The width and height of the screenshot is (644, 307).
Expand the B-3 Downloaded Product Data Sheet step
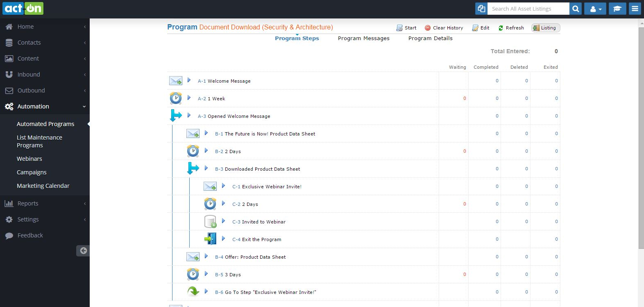[x=206, y=168]
